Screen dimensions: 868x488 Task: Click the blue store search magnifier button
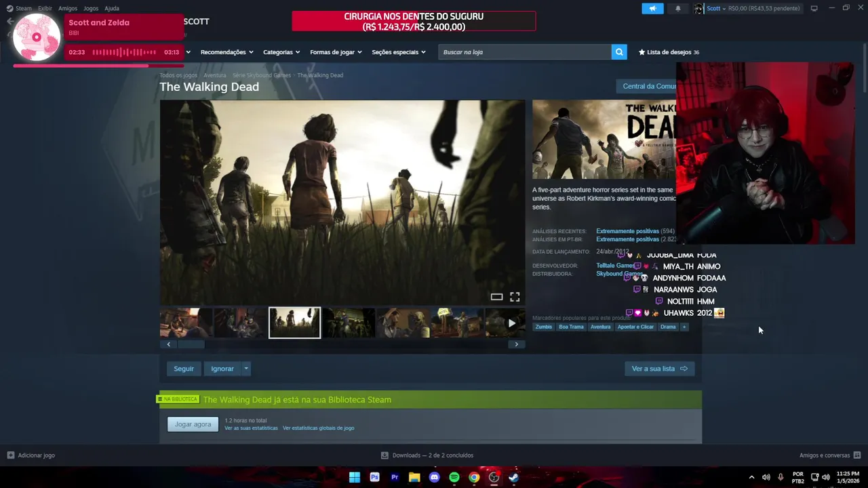(618, 52)
